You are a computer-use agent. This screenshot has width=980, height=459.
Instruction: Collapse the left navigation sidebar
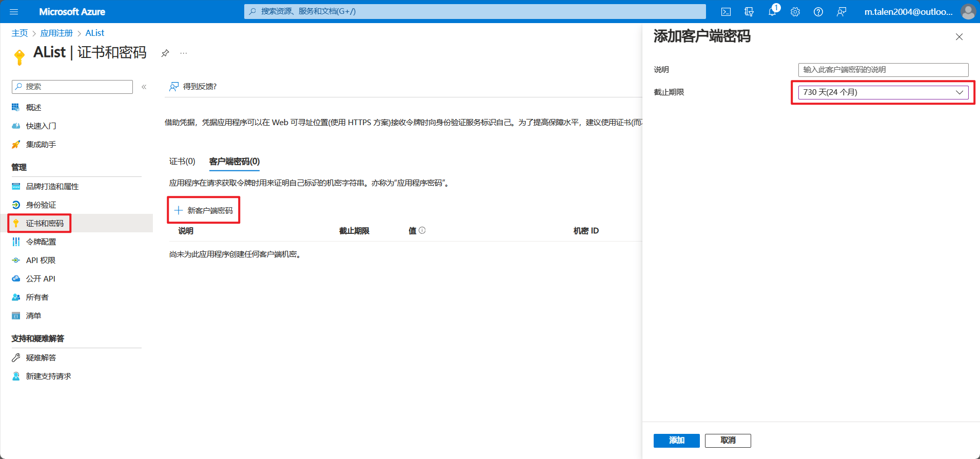tap(144, 87)
